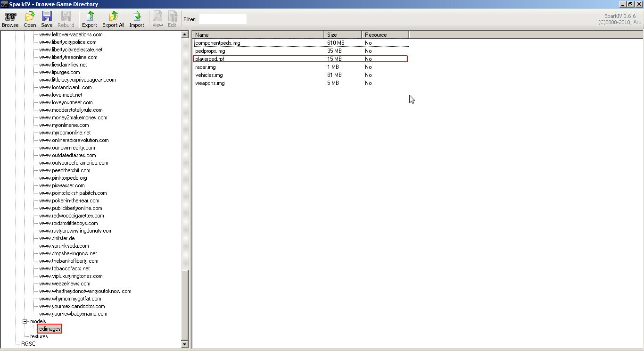Click the Edit toolbar icon

tap(172, 20)
